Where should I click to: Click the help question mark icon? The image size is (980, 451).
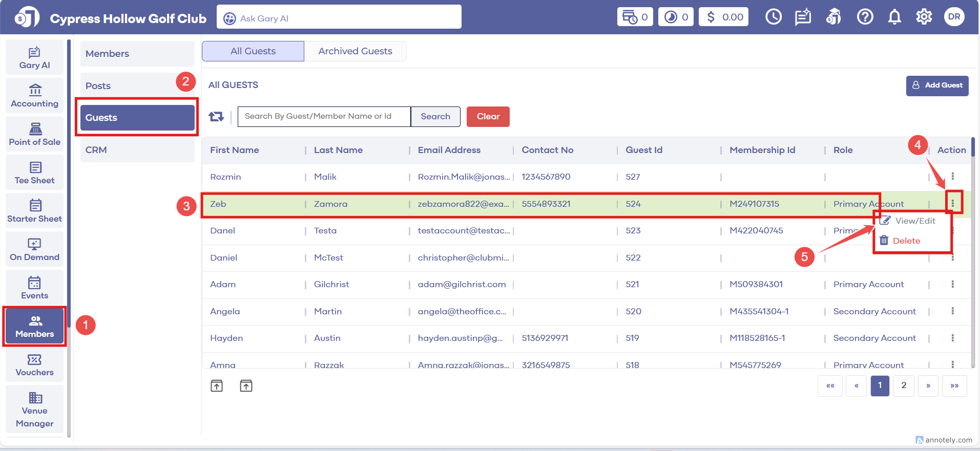(x=865, y=17)
